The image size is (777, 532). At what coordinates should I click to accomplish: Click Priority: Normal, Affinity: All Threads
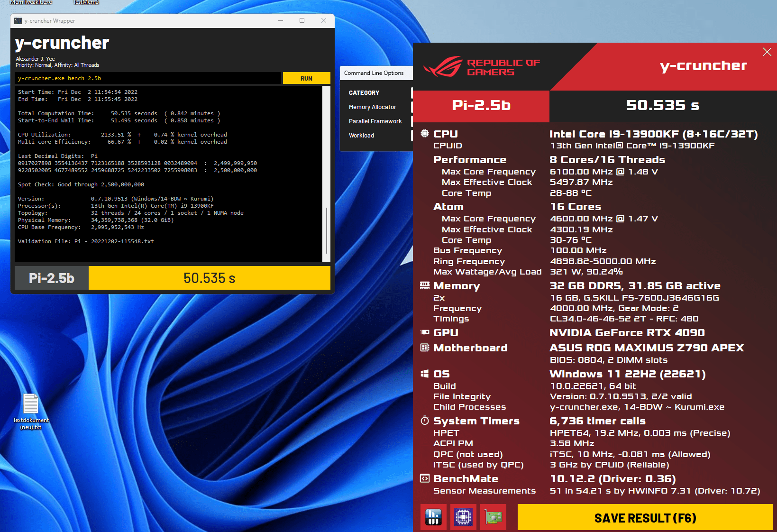click(57, 65)
